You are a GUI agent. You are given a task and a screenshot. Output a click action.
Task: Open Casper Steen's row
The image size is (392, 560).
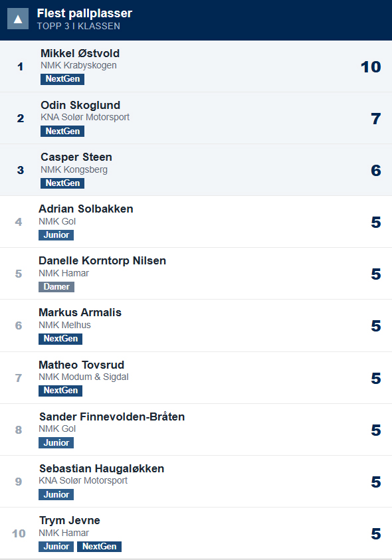(x=196, y=170)
